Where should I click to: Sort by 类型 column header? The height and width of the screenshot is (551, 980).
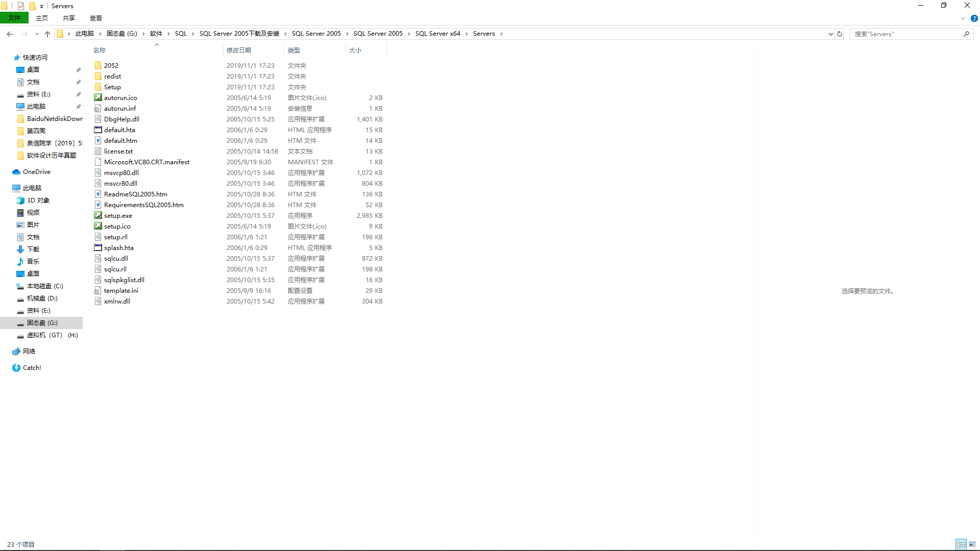click(x=293, y=50)
